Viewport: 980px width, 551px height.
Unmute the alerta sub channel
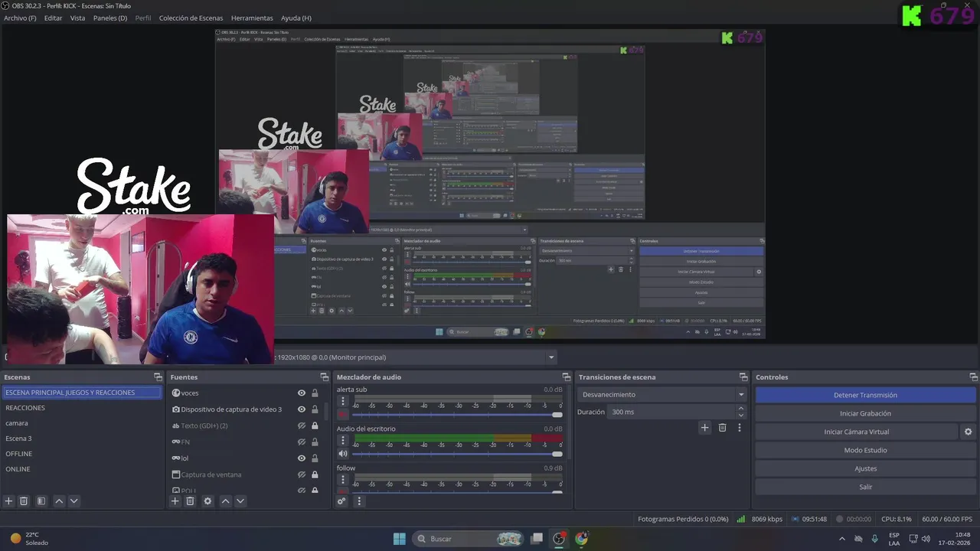coord(343,415)
